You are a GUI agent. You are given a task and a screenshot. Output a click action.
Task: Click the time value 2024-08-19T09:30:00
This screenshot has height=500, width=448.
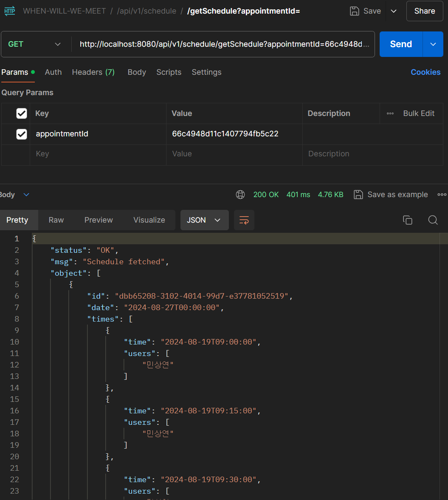[209, 480]
